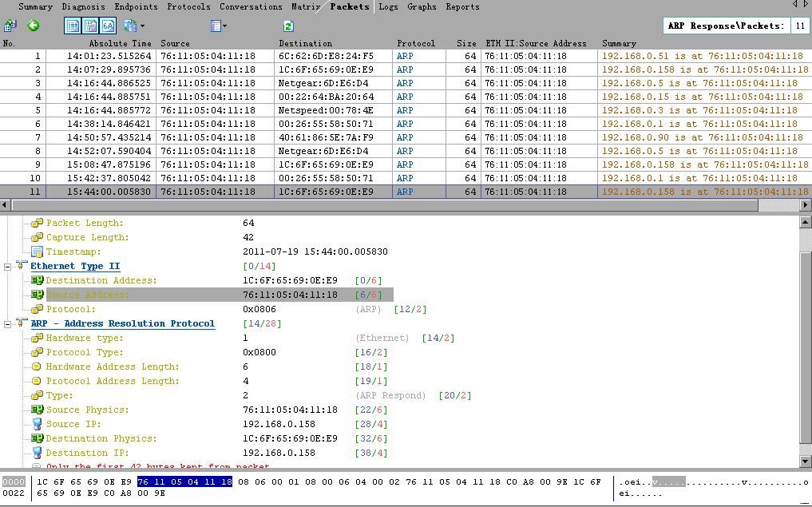Toggle the packet decode pane view button
812x507 pixels.
tap(90, 26)
